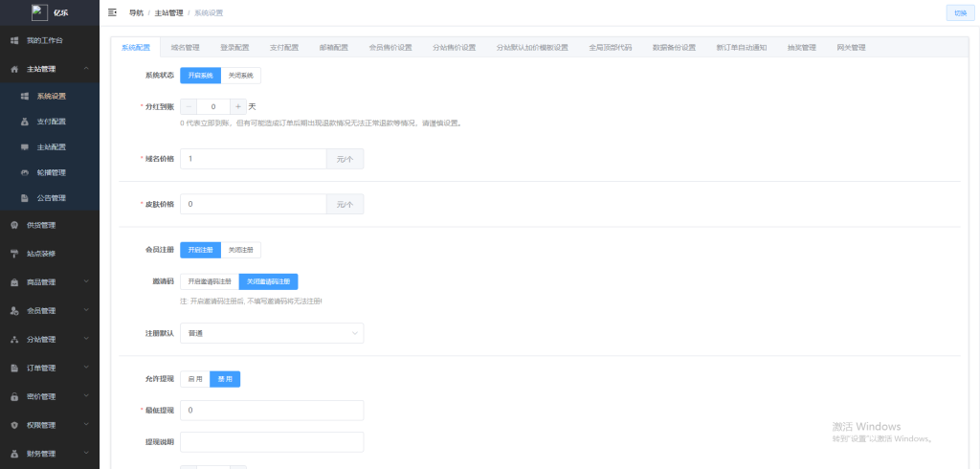Viewport: 980px width, 469px height.
Task: Enable 开启邀请码注册 option
Action: tap(210, 282)
